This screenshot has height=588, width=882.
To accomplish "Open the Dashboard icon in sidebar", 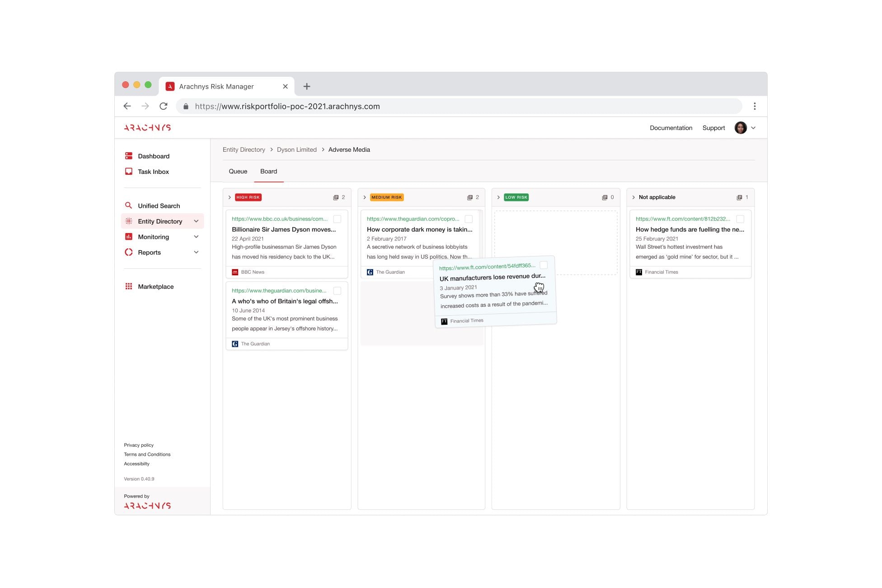I will click(129, 156).
